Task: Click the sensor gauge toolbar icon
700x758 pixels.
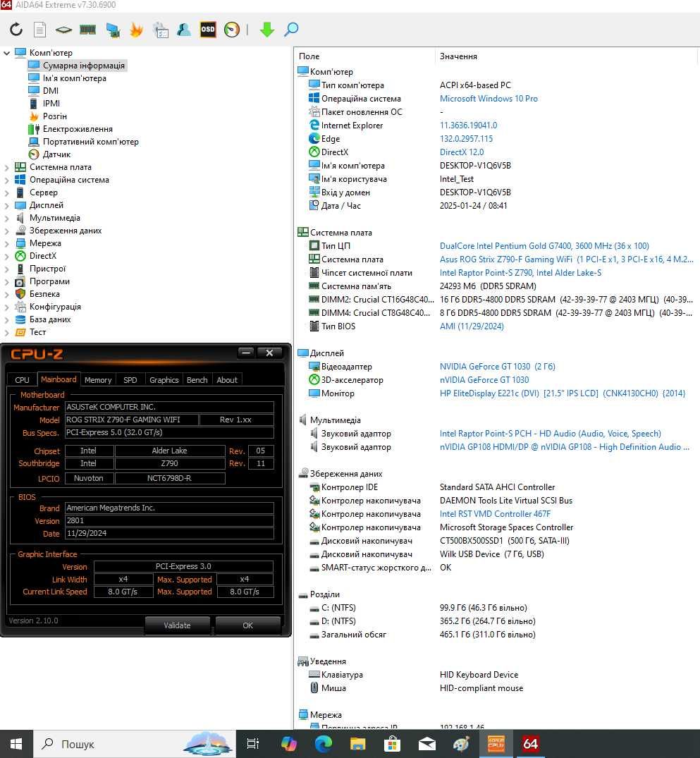Action: tap(231, 30)
